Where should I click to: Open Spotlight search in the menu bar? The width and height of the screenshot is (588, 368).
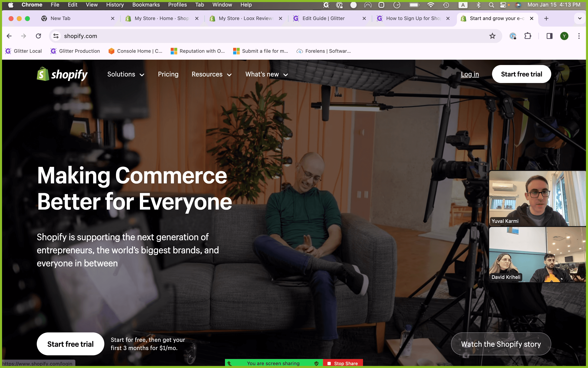(x=491, y=5)
